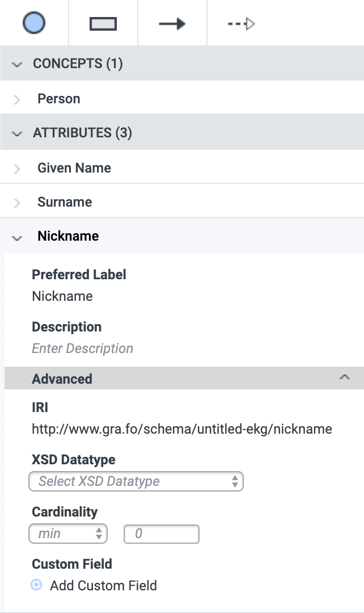Screen dimensions: 364x613
Task: Open the Select XSD Datatype dropdown
Action: 136,481
